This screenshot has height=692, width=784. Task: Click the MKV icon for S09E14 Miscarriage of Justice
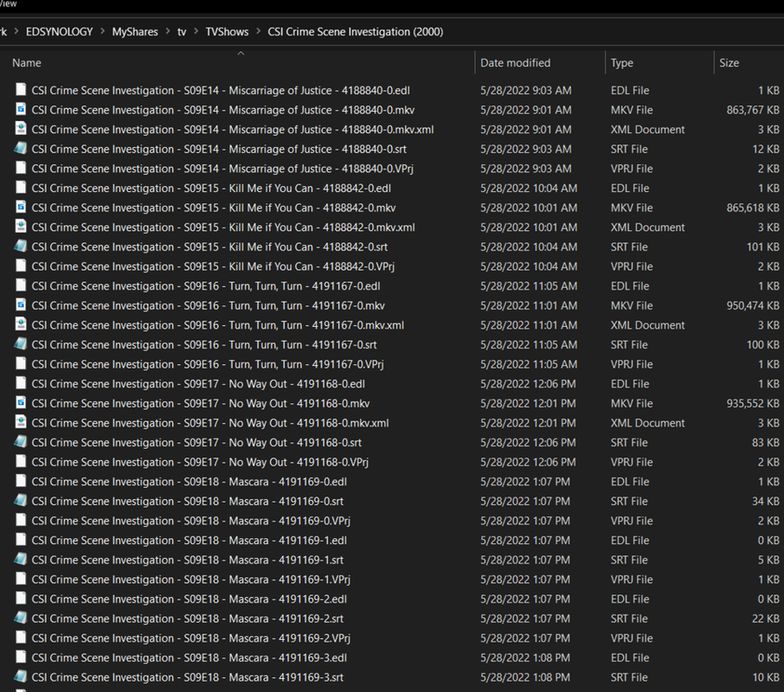click(x=21, y=109)
